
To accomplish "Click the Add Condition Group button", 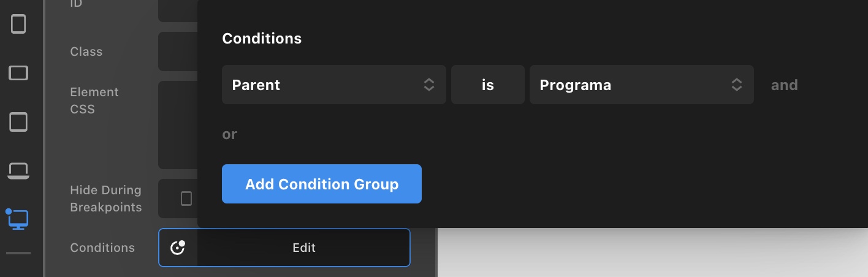I will click(322, 184).
